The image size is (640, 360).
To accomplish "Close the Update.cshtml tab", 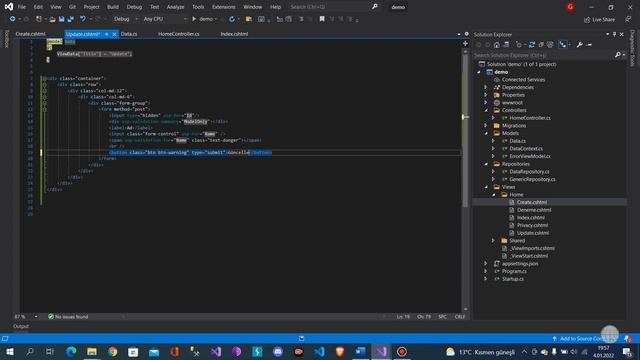I will 114,34.
